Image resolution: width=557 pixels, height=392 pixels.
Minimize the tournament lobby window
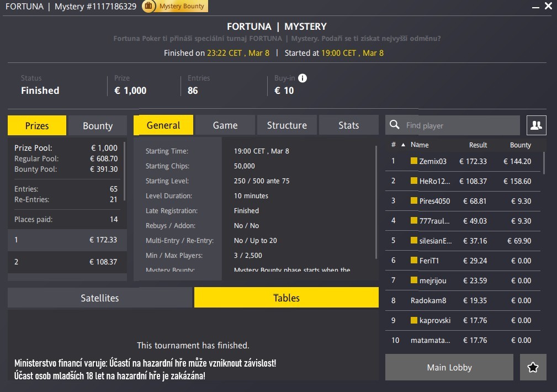[x=535, y=7]
